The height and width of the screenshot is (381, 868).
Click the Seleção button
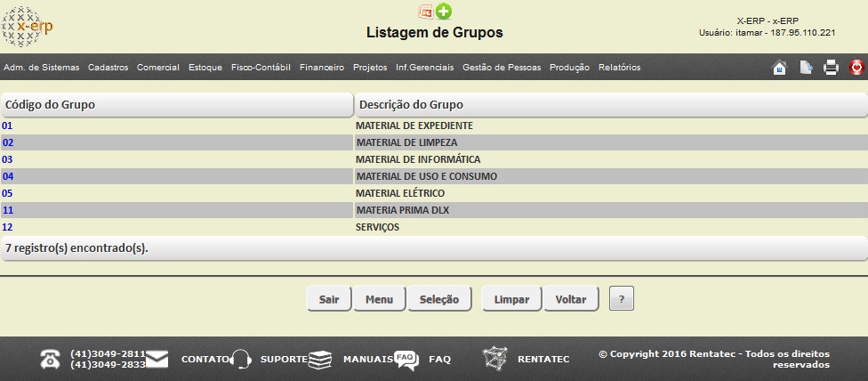[439, 299]
